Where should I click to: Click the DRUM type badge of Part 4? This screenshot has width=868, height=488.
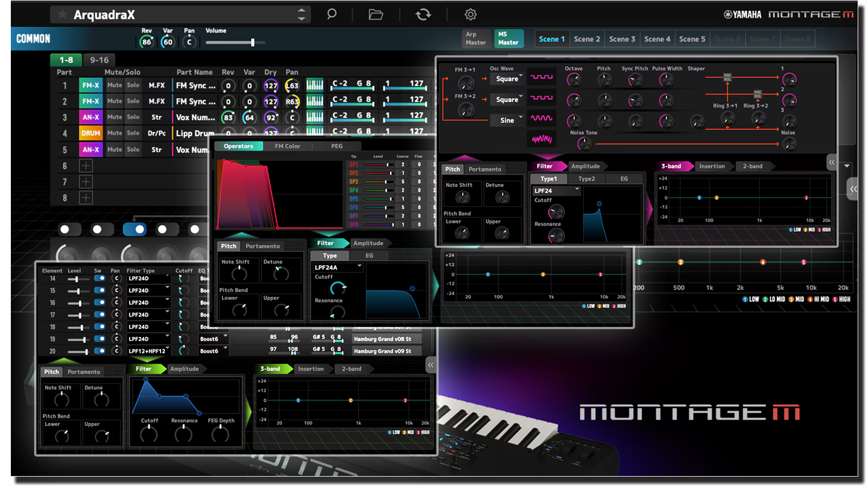point(91,133)
